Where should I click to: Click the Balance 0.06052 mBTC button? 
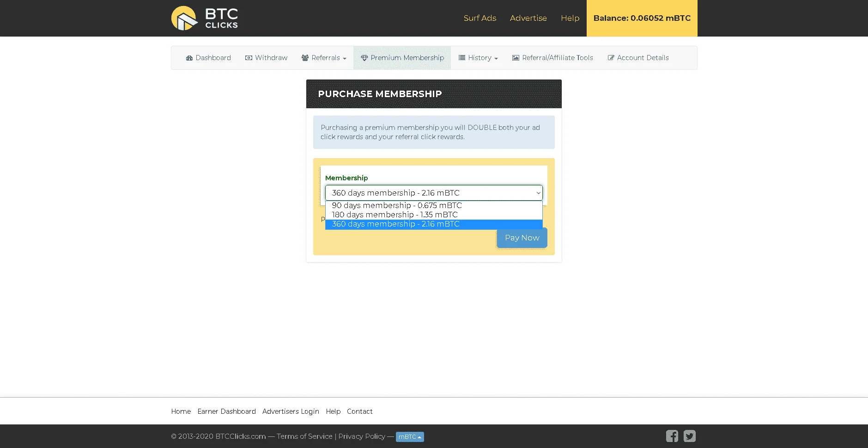(x=642, y=18)
